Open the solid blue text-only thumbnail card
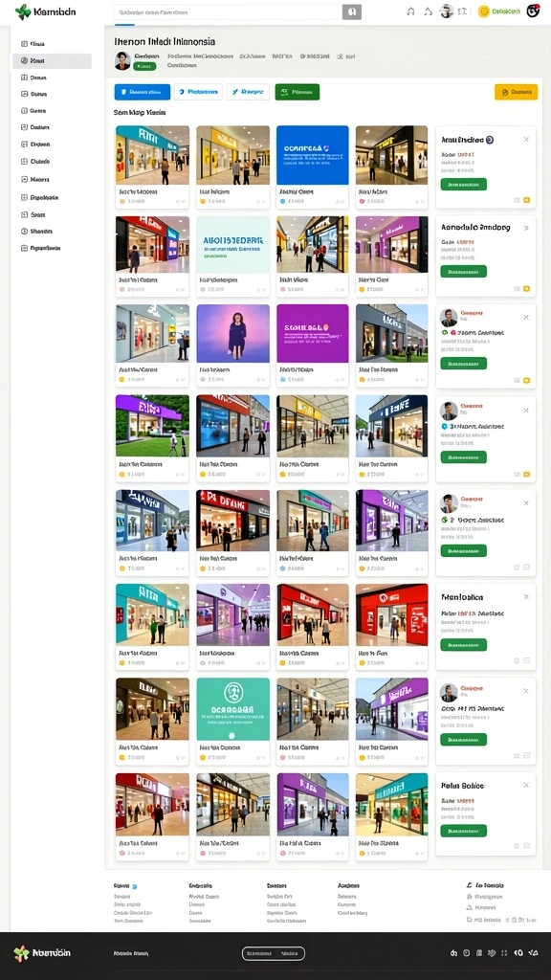 pyautogui.click(x=313, y=155)
